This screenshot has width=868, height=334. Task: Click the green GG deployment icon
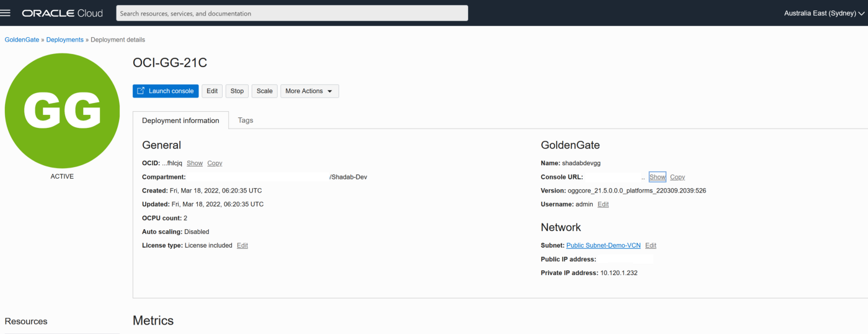62,111
